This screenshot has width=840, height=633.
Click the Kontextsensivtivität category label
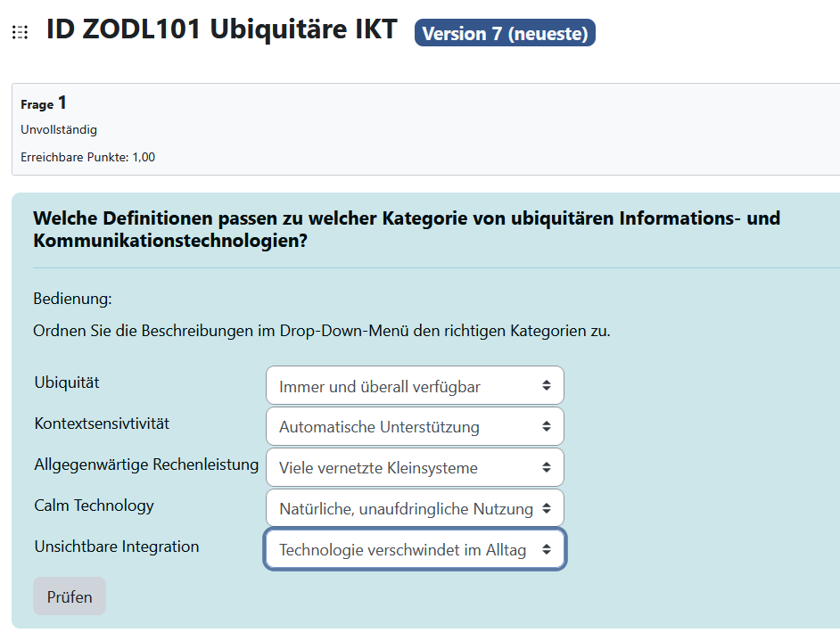(101, 423)
